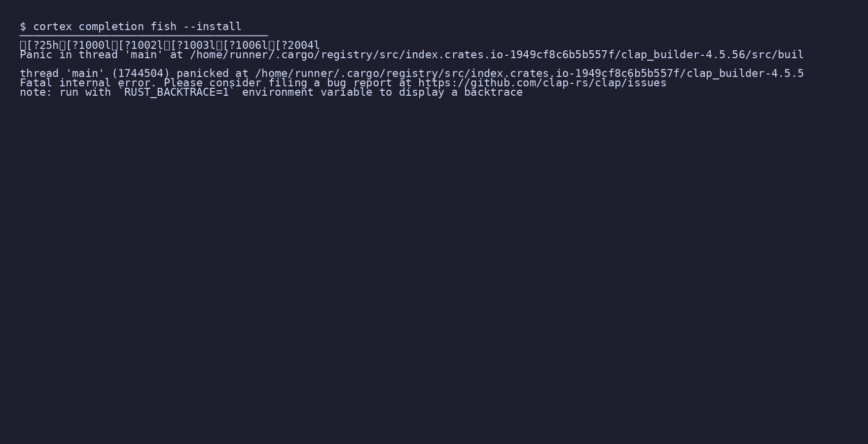
Task: Click the word 'backtrace' ending the note
Action: coord(493,92)
